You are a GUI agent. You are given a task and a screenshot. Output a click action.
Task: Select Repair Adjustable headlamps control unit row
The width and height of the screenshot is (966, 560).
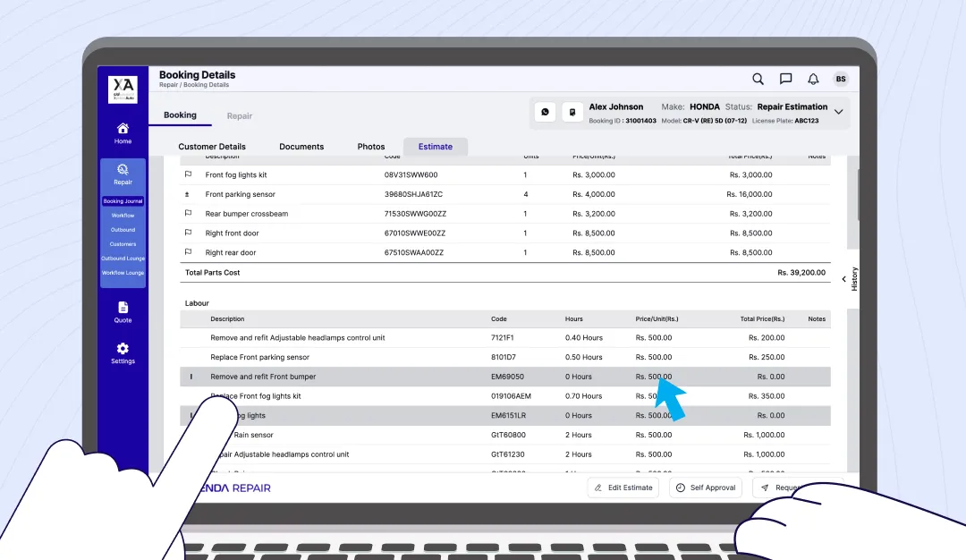505,454
